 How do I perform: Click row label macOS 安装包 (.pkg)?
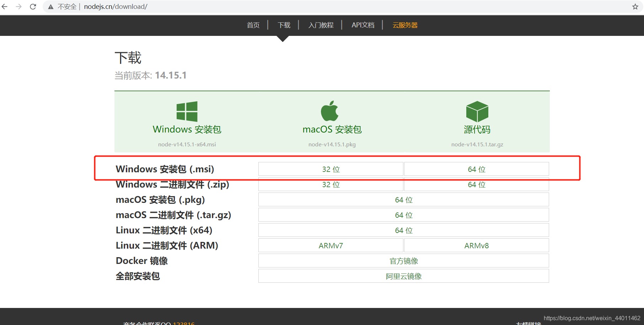pos(160,200)
